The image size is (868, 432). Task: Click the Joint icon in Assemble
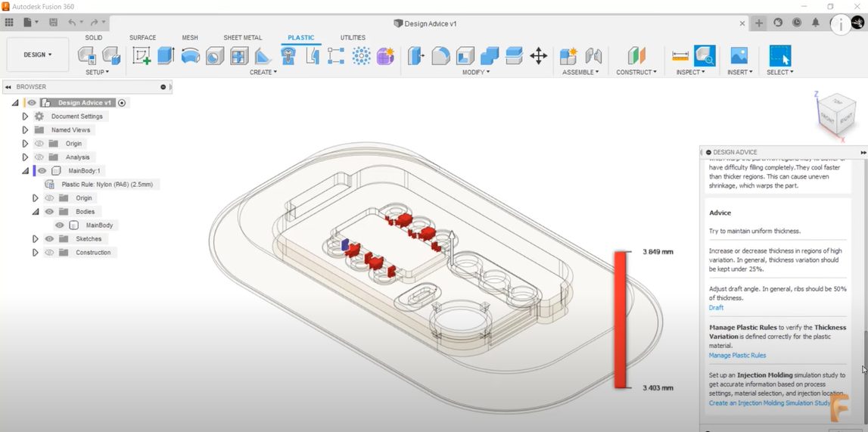point(593,55)
